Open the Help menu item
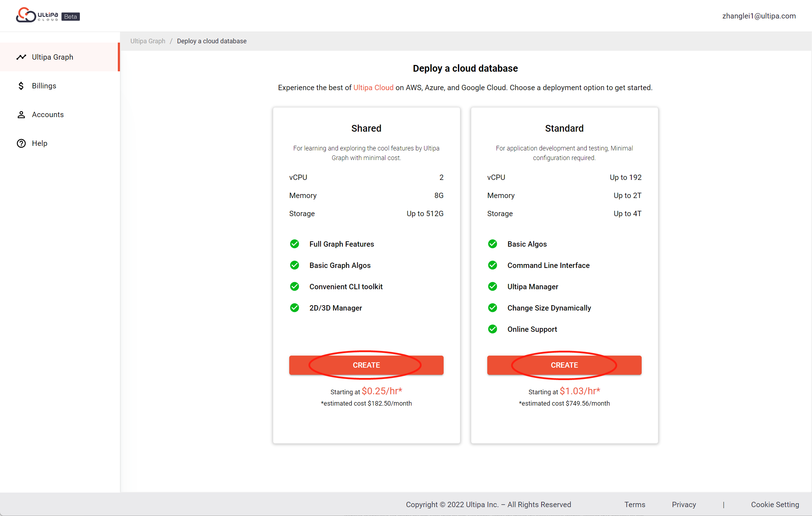 tap(60, 143)
